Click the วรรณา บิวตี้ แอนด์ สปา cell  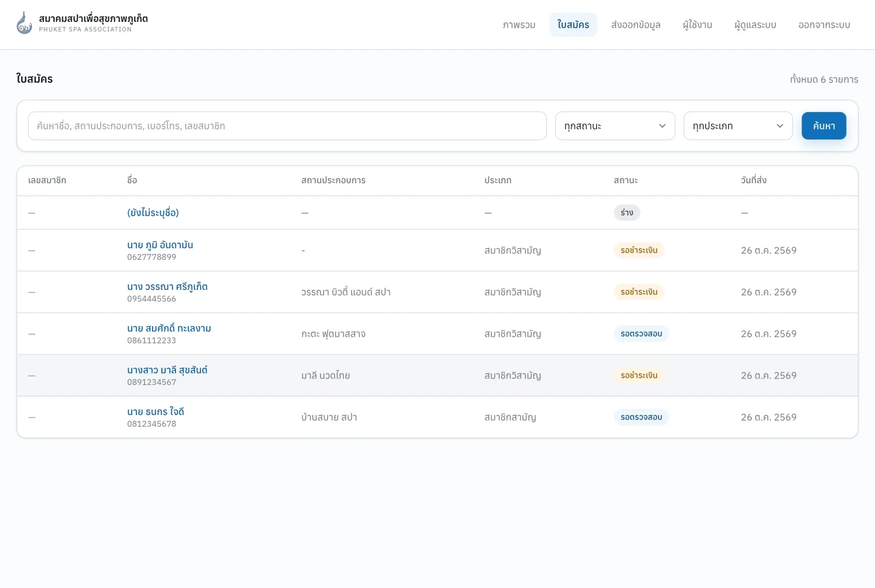pyautogui.click(x=346, y=292)
